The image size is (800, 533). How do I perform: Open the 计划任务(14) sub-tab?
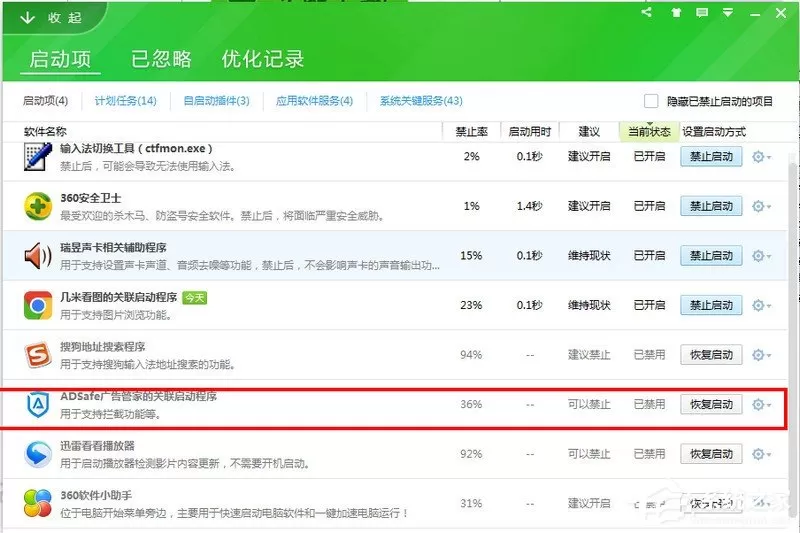coord(126,101)
